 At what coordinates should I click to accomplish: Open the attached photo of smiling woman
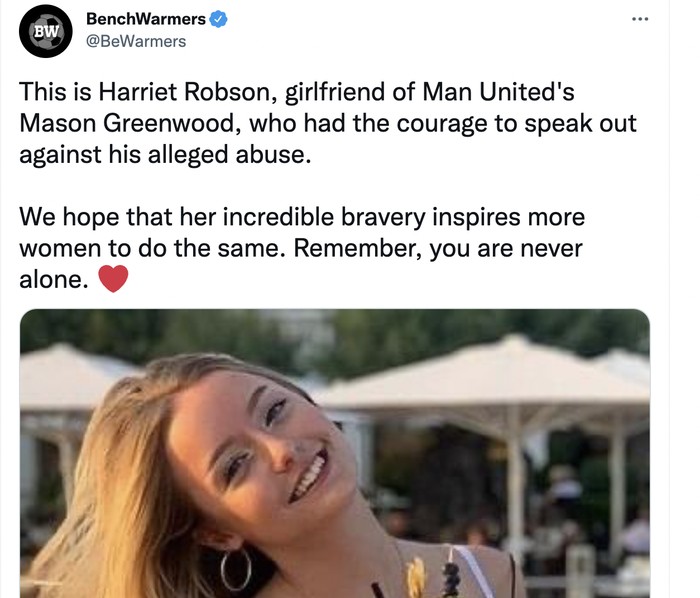[335, 453]
